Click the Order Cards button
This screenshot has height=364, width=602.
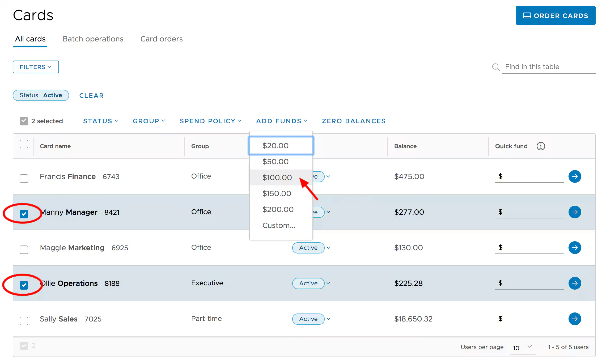(x=556, y=16)
